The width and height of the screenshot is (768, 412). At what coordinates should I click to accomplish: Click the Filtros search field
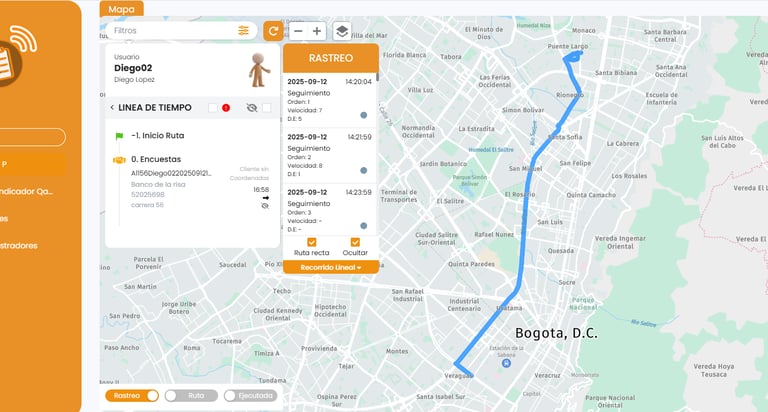pos(173,30)
